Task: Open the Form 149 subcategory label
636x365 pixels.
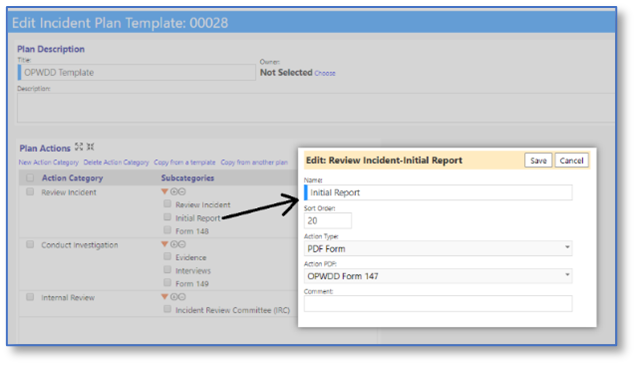Action: (x=192, y=284)
